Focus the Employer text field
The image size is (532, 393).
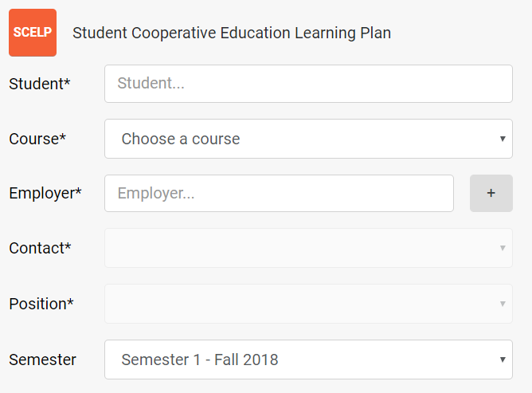point(279,193)
